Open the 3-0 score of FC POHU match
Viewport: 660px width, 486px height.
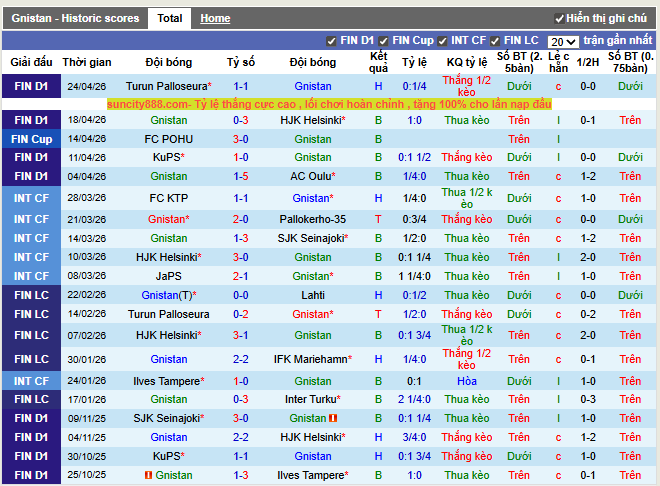pos(241,139)
